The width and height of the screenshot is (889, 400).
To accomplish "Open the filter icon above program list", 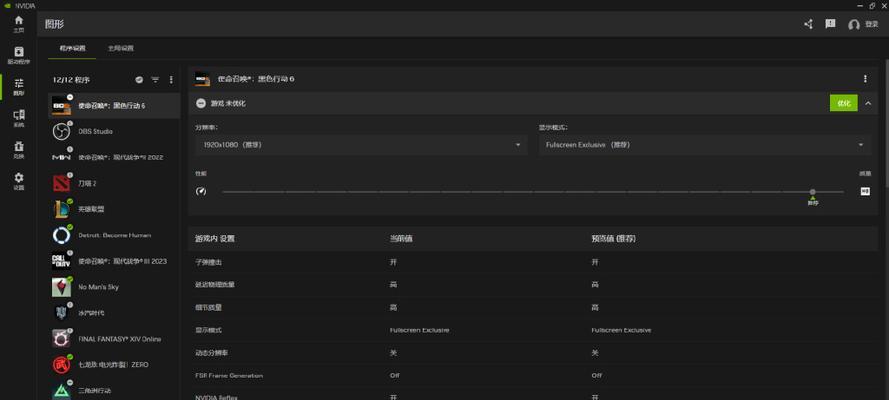I will [x=155, y=80].
